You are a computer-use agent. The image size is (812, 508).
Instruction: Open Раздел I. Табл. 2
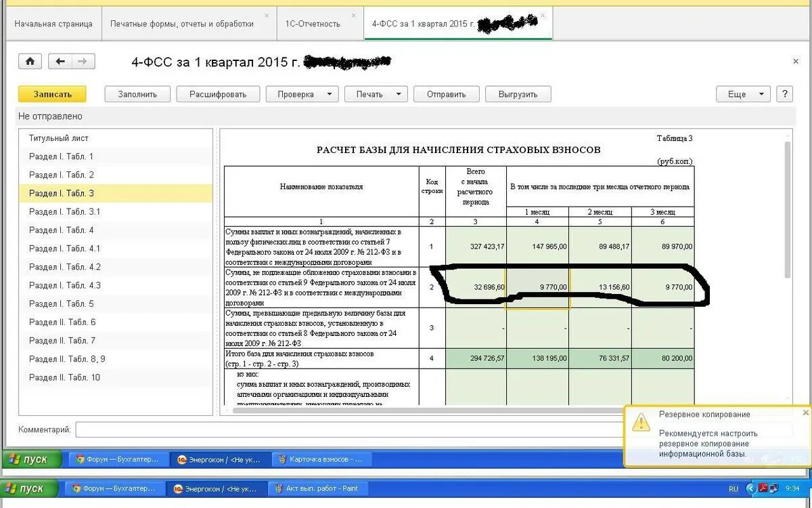116,175
